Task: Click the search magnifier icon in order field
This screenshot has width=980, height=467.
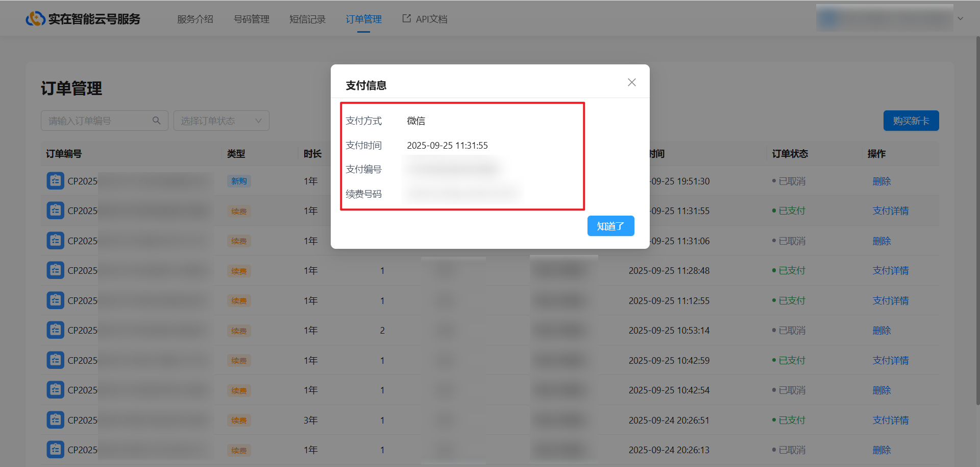Action: coord(156,121)
